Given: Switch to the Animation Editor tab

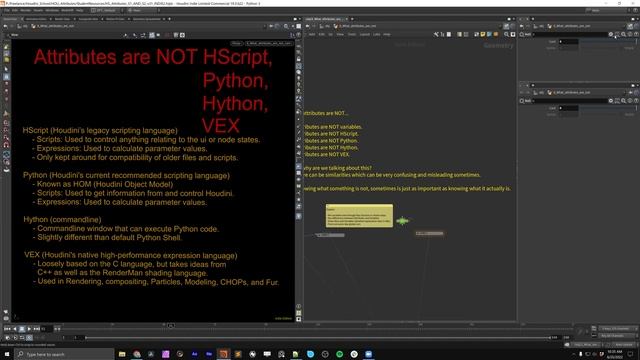Looking at the screenshot, I should click(36, 19).
